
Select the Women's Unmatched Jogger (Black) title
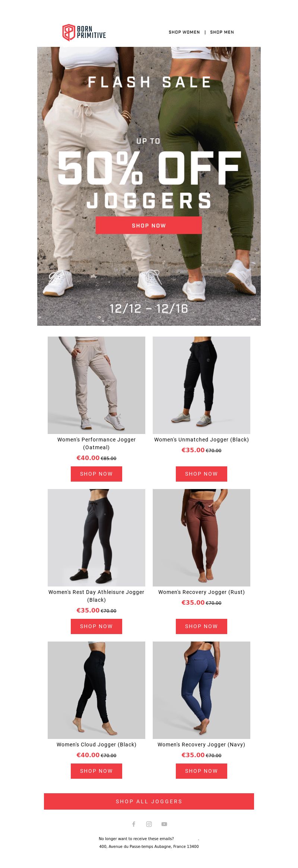pos(202,440)
